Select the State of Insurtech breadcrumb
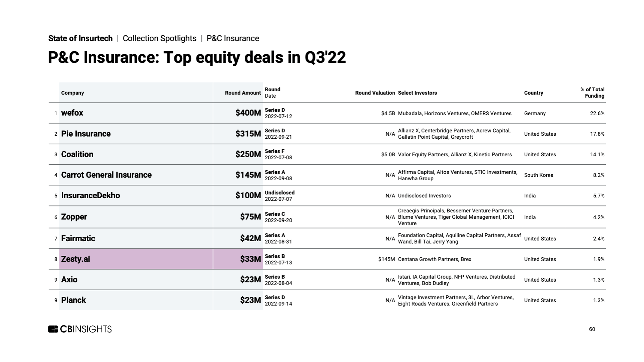The image size is (644, 362). tap(80, 39)
